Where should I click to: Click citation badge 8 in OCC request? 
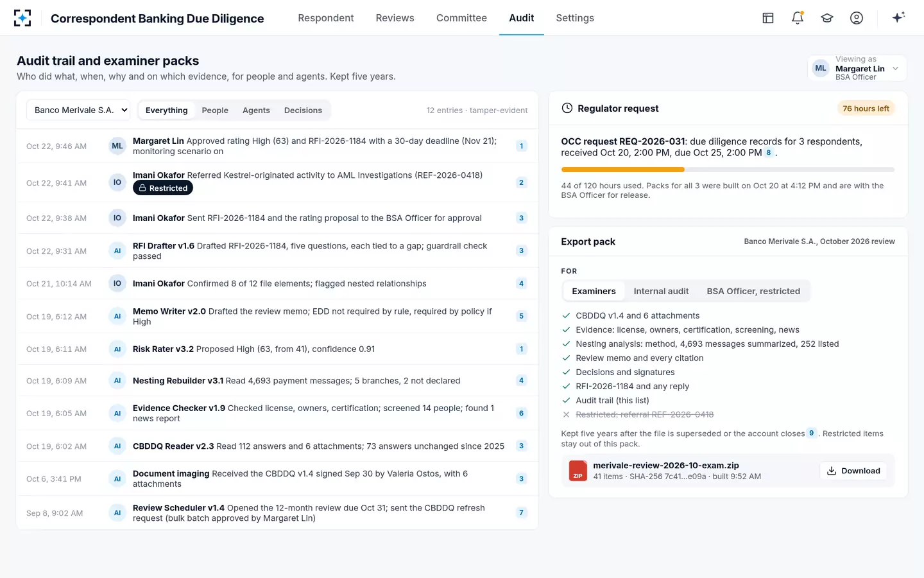[x=769, y=153]
